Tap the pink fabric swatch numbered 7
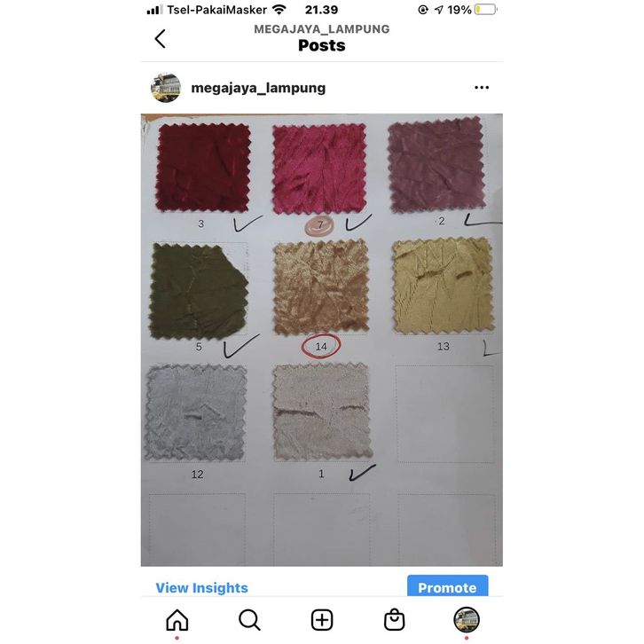 [x=319, y=169]
